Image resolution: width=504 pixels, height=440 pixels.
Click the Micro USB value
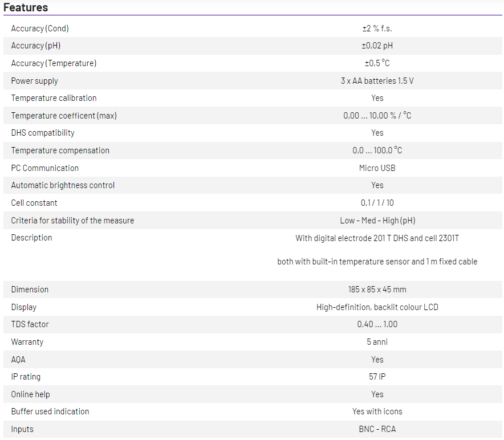(x=377, y=168)
